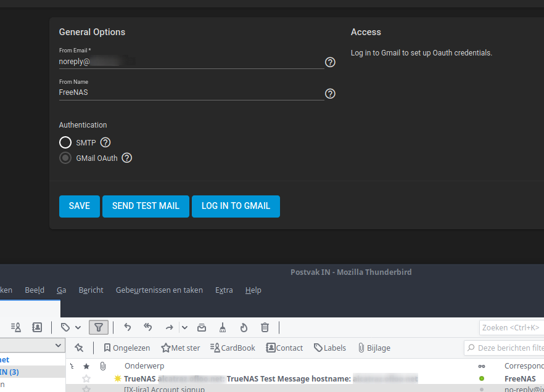Pin the quick filter settings

click(x=79, y=348)
